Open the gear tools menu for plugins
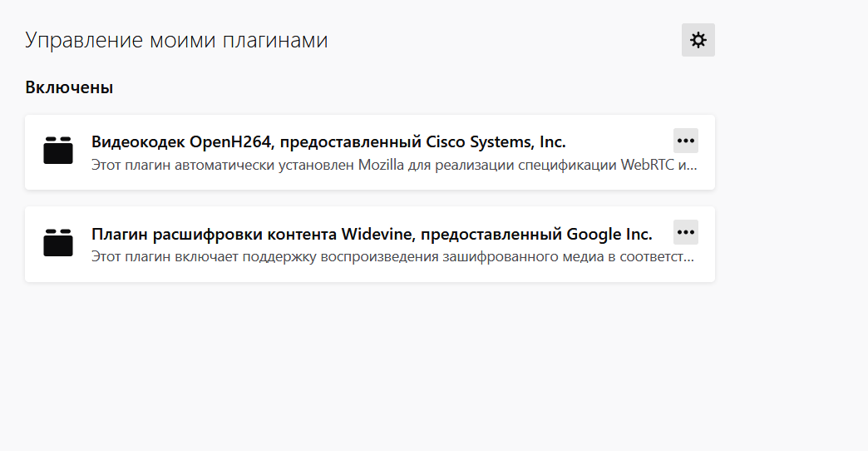 tap(698, 40)
